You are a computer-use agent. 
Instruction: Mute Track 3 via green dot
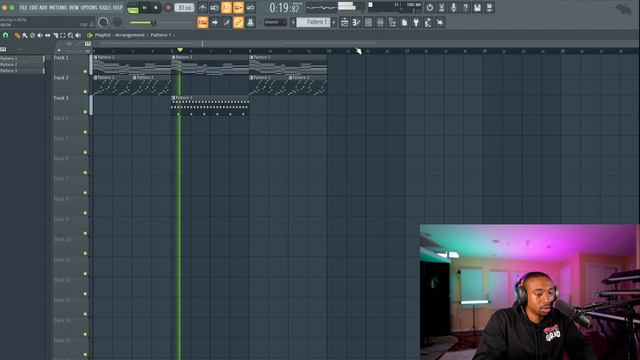85,112
